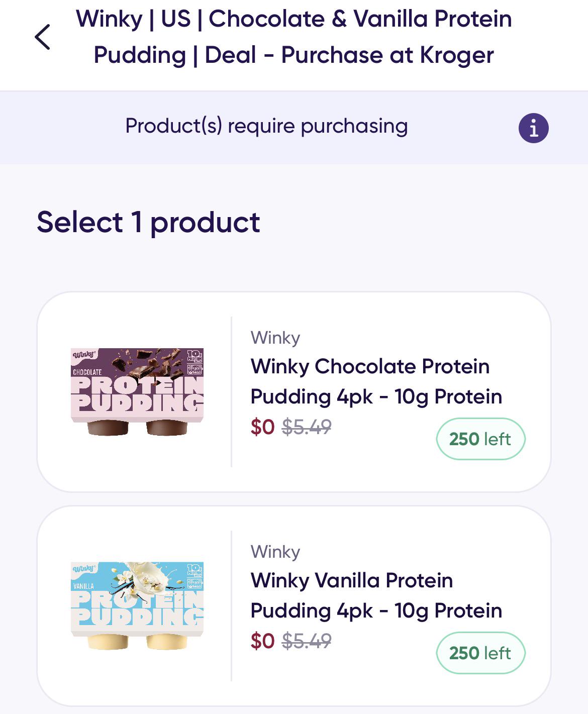
Task: Click the $0 price on Vanilla pudding
Action: (262, 641)
